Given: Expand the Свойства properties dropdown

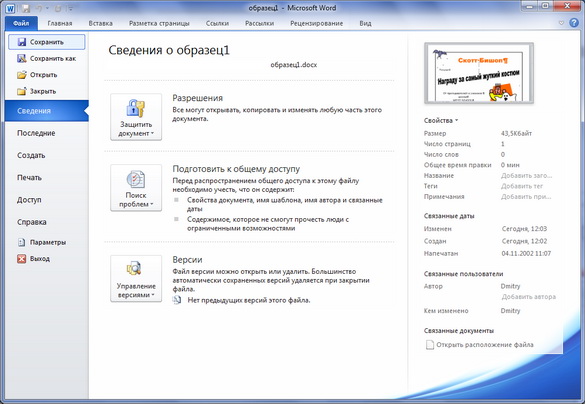Looking at the screenshot, I should point(441,120).
